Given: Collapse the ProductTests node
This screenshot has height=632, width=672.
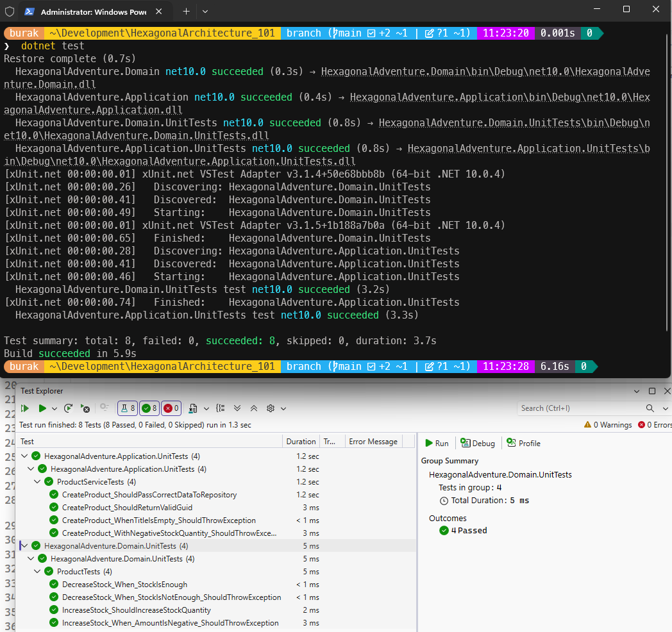Looking at the screenshot, I should point(37,571).
